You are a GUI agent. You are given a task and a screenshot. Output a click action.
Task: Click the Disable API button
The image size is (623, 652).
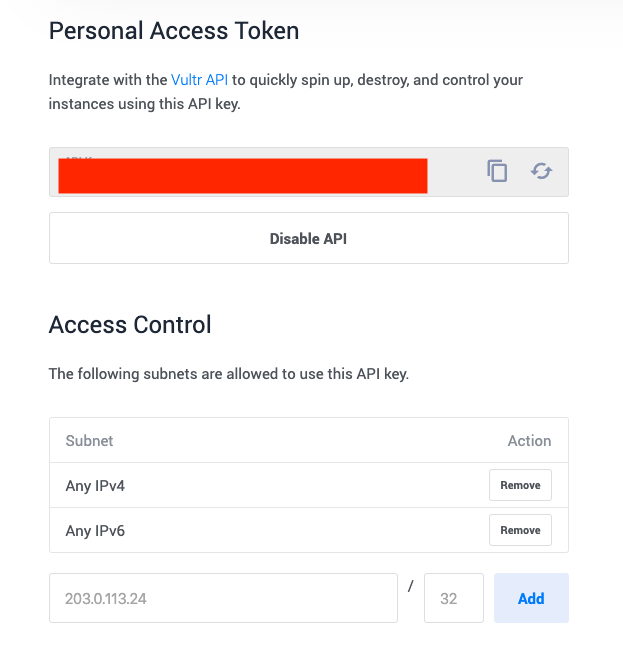[309, 238]
